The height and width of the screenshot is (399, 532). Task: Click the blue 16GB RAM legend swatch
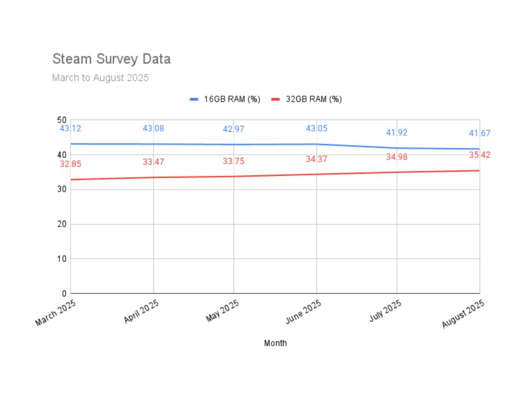tap(194, 99)
